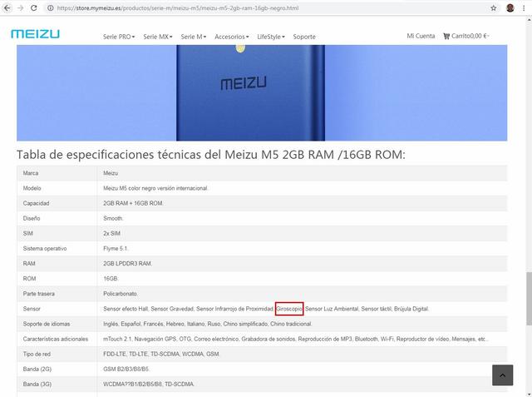532x397 pixels.
Task: Click the shopping cart icon
Action: click(446, 36)
